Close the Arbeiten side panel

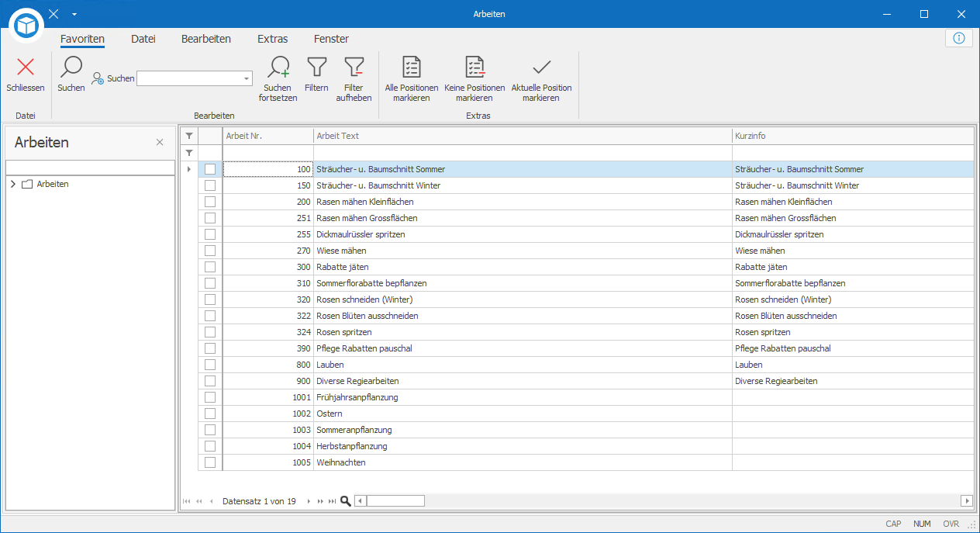160,142
